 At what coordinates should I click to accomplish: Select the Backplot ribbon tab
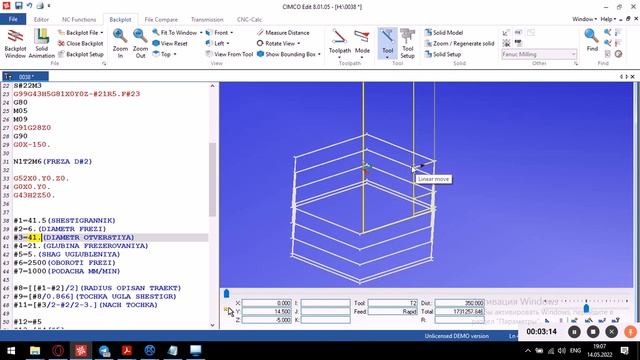click(120, 19)
